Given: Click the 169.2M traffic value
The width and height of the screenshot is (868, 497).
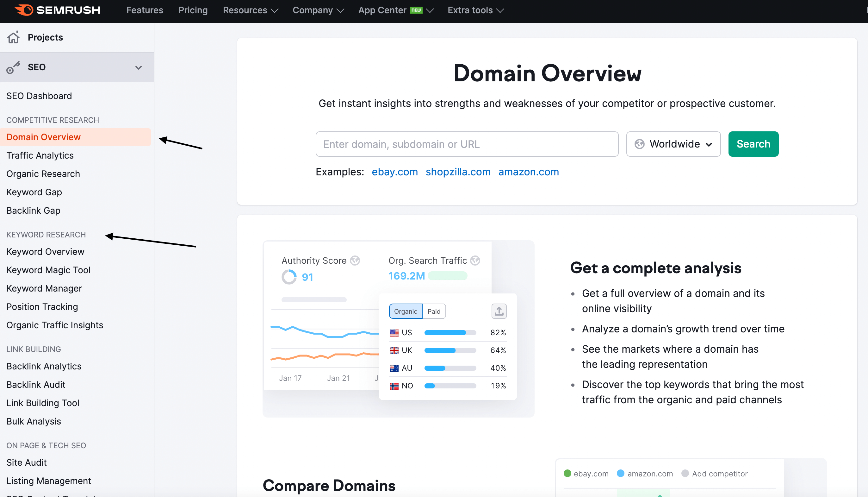Looking at the screenshot, I should (x=406, y=276).
